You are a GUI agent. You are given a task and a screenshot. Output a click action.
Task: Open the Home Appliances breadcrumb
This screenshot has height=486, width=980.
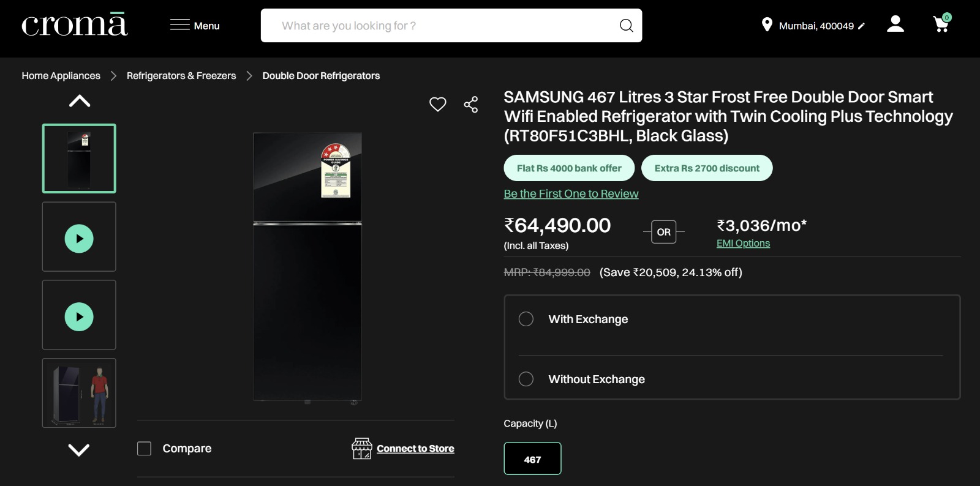click(61, 76)
